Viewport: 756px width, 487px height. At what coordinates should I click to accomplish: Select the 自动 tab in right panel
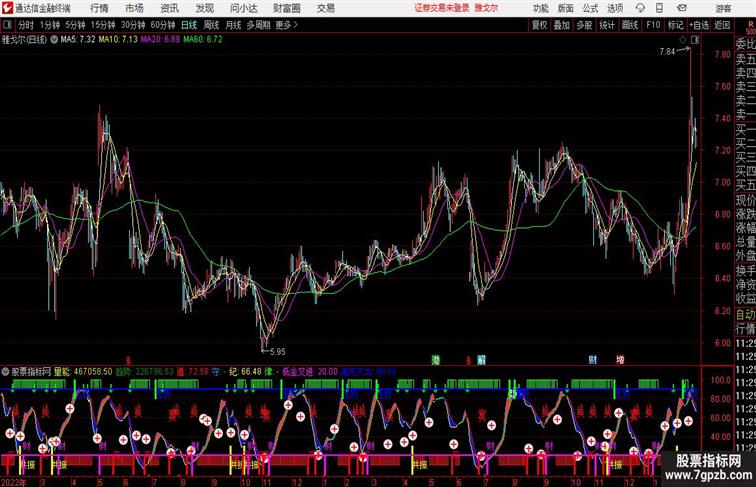745,314
